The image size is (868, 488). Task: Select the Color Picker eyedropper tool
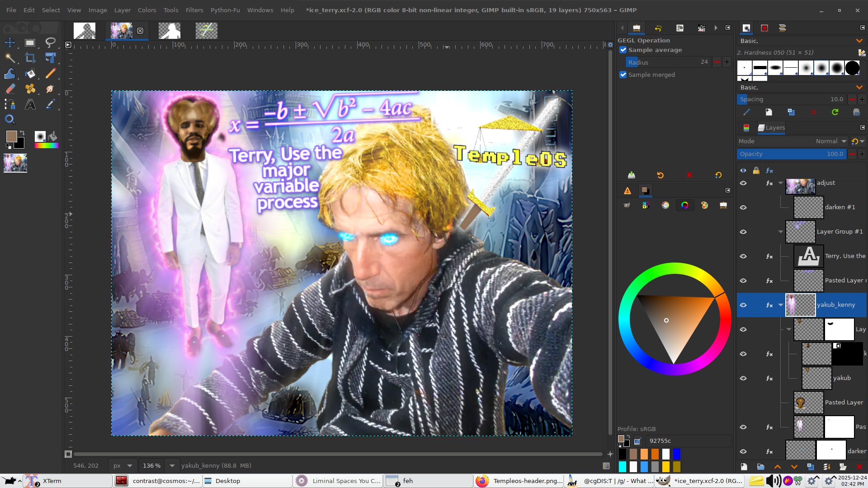click(50, 105)
